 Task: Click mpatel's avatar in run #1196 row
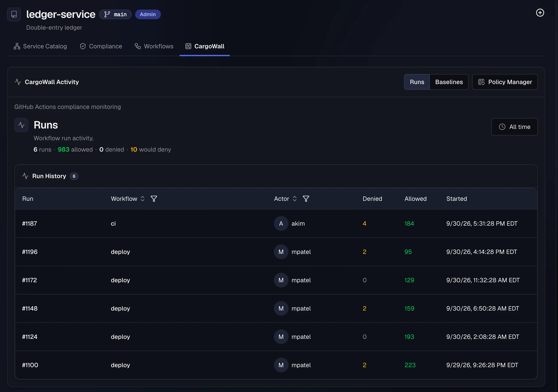point(281,252)
